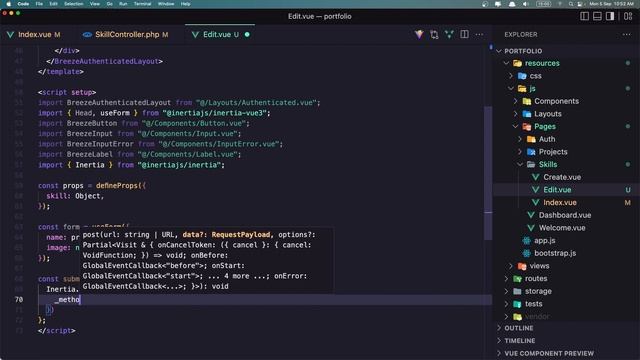This screenshot has width=640, height=360.
Task: Open bootstrap.js file
Action: tap(555, 253)
